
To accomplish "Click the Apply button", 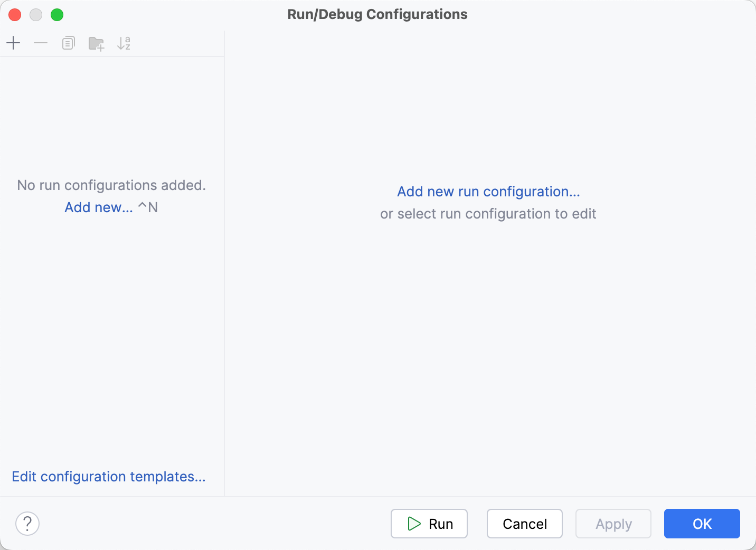I will coord(613,524).
